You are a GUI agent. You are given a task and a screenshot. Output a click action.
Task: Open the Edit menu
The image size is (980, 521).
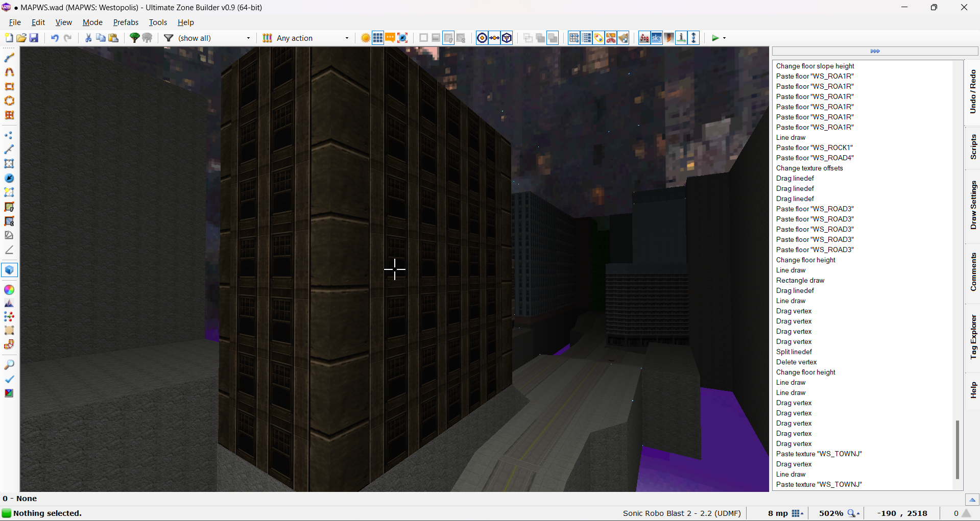[x=38, y=22]
